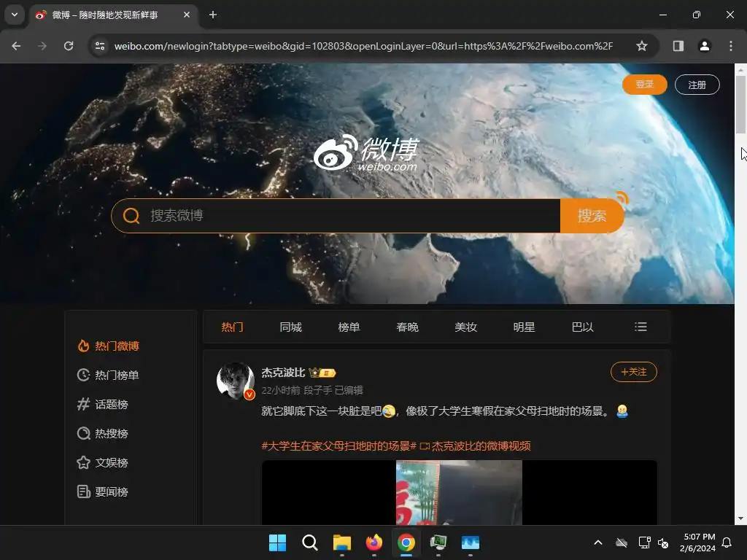This screenshot has width=747, height=560.
Task: Click the Weibo logo in banner
Action: pyautogui.click(x=366, y=153)
